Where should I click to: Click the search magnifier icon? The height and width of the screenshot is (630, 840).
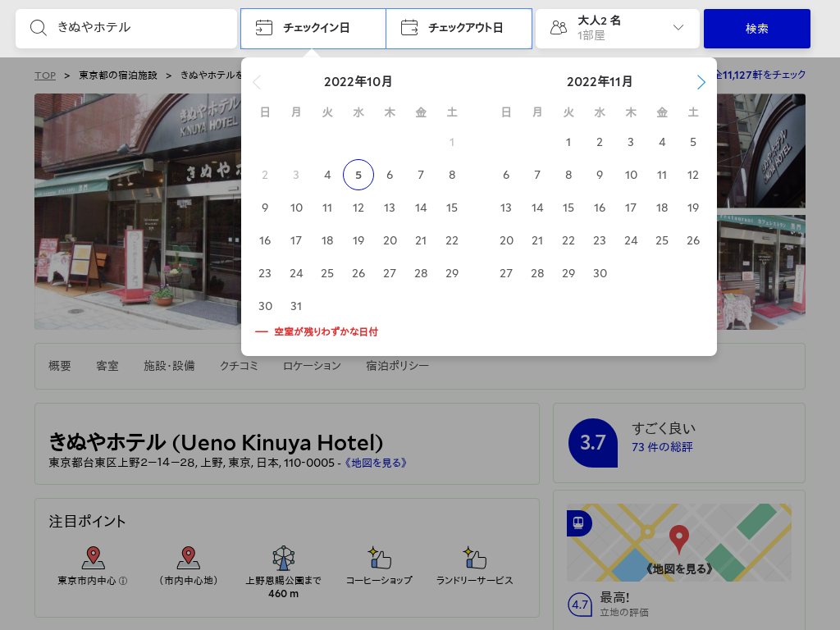point(38,28)
